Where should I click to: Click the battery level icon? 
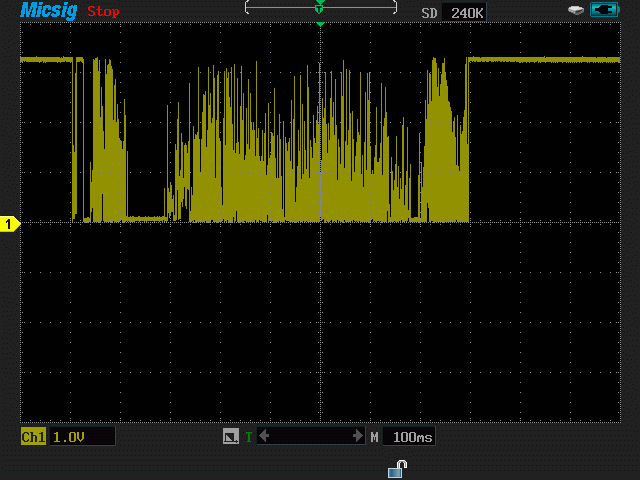coord(604,11)
